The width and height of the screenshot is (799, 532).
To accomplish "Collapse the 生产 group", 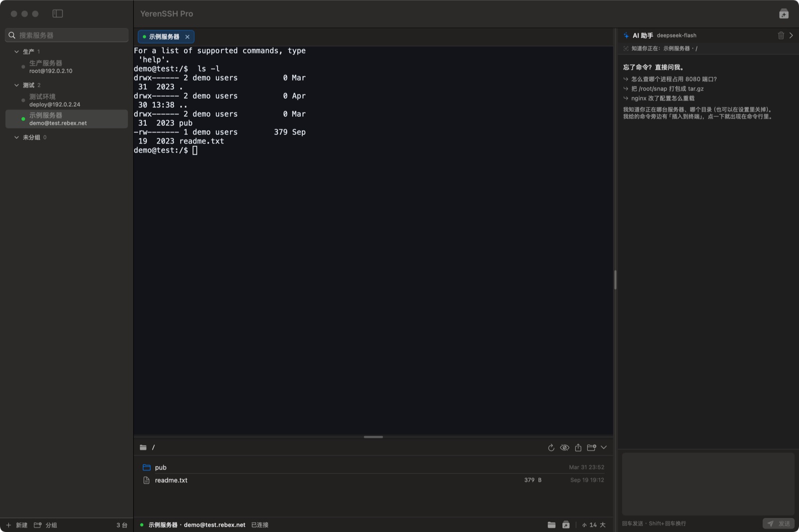I will pyautogui.click(x=16, y=51).
